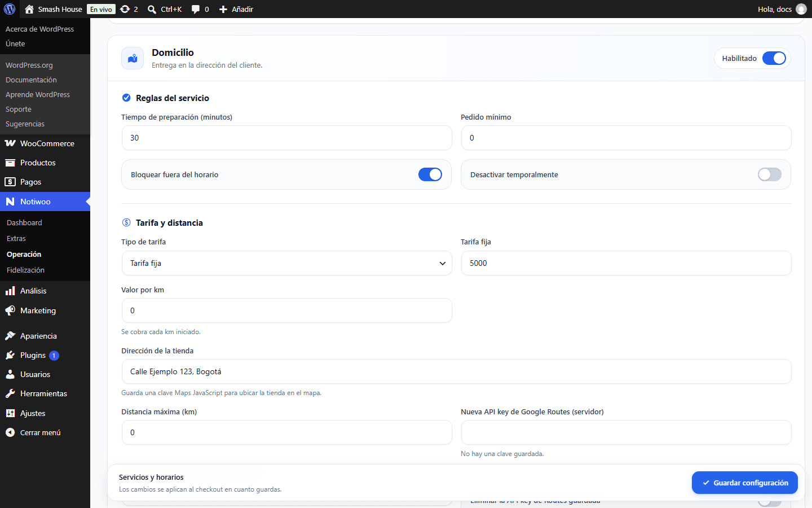Open the Tipo de tarifa dropdown

(286, 263)
